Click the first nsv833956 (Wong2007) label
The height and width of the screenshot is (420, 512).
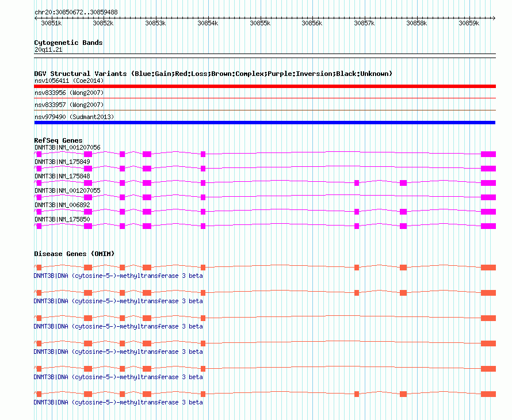pyautogui.click(x=69, y=93)
